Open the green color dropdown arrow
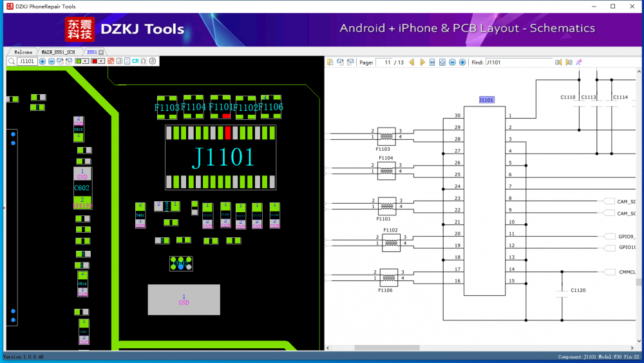644x363 pixels. [86, 61]
